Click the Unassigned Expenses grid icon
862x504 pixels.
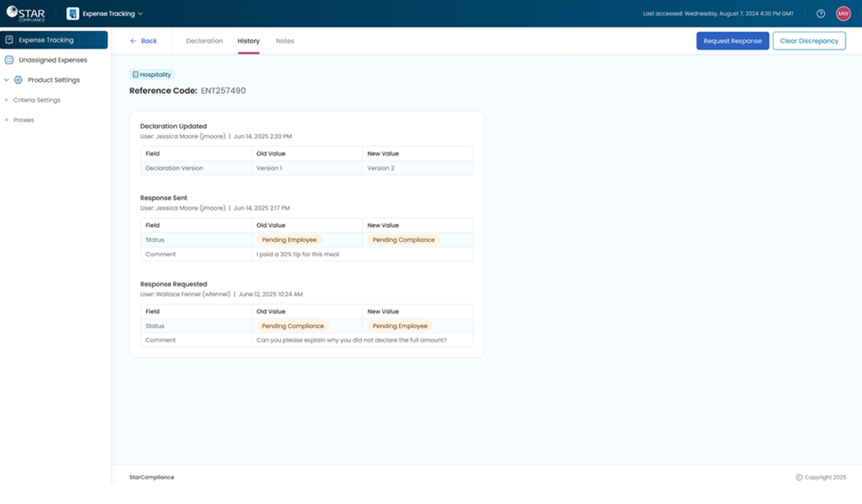coord(10,59)
